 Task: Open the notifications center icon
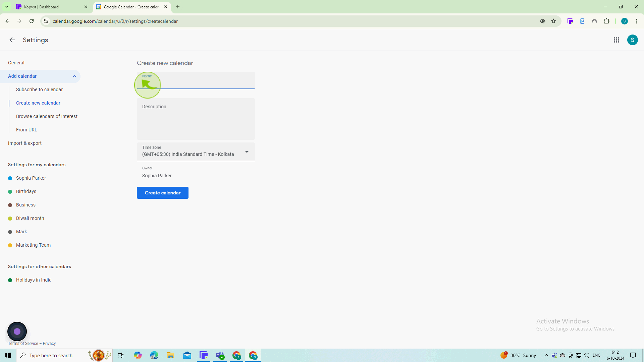click(x=633, y=355)
